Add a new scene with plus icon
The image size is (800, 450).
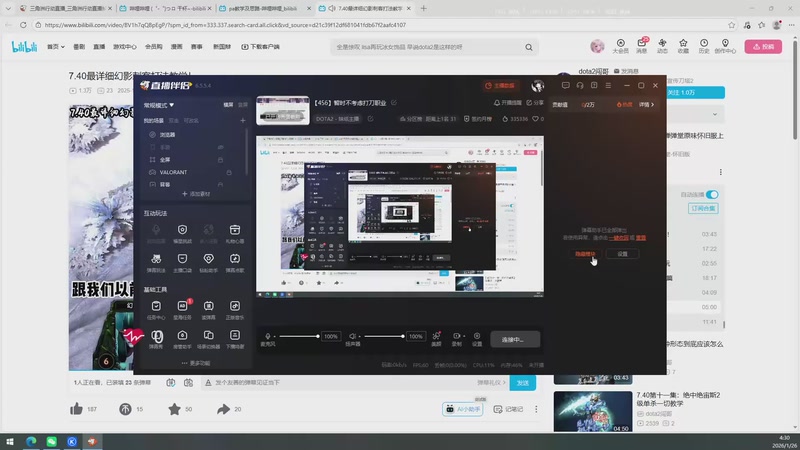pos(243,120)
